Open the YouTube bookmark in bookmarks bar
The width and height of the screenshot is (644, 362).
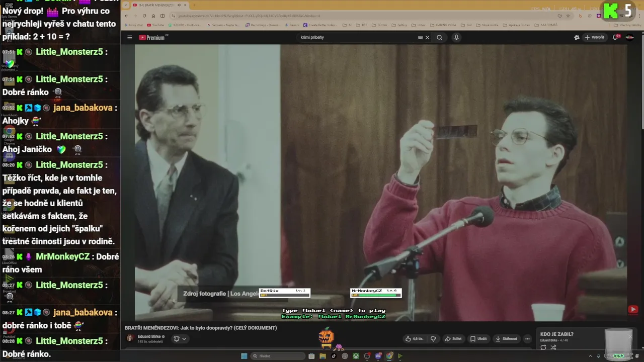(155, 25)
